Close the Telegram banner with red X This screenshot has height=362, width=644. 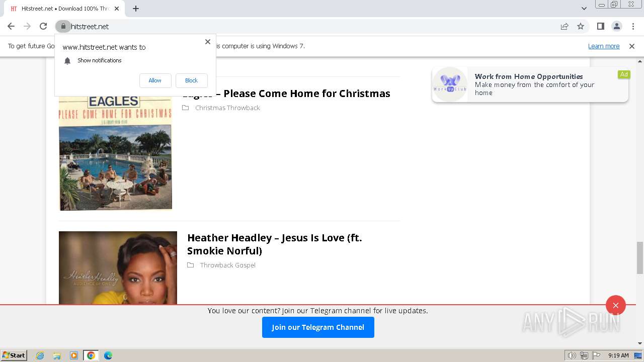pyautogui.click(x=616, y=305)
